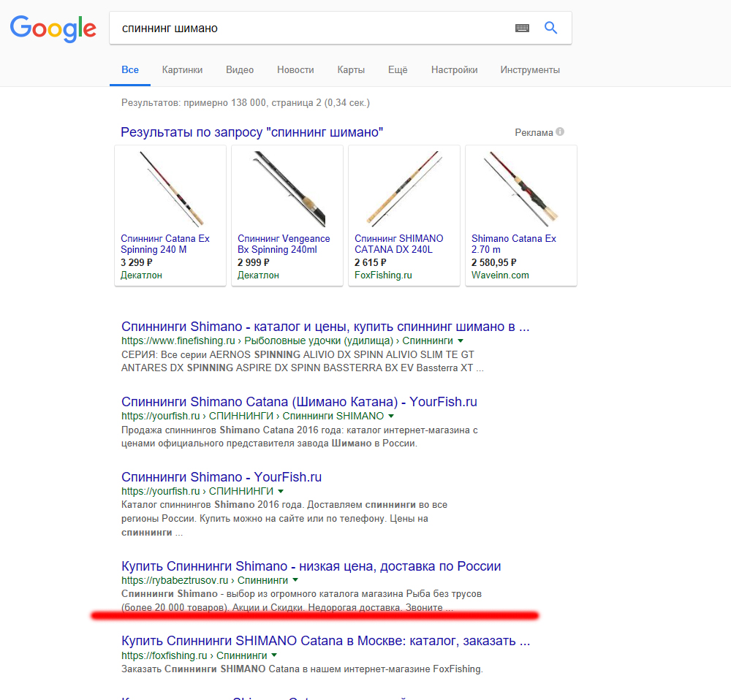Click the Vengeance Bx Spinning rod image

coord(287,189)
